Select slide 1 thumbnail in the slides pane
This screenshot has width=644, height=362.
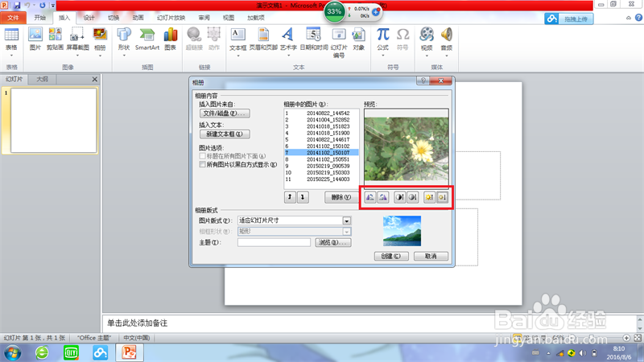[x=54, y=121]
